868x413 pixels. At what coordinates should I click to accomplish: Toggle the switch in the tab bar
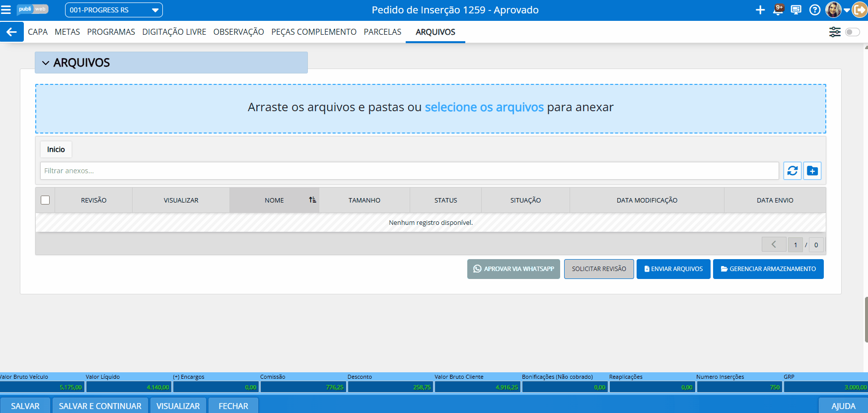(852, 32)
